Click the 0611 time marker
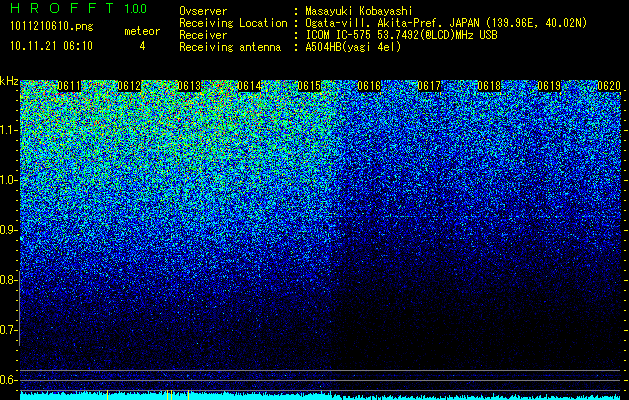 tap(69, 86)
